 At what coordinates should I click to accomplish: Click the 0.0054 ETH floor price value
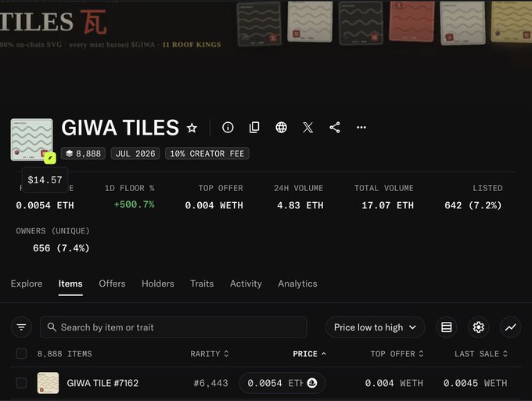tap(45, 205)
